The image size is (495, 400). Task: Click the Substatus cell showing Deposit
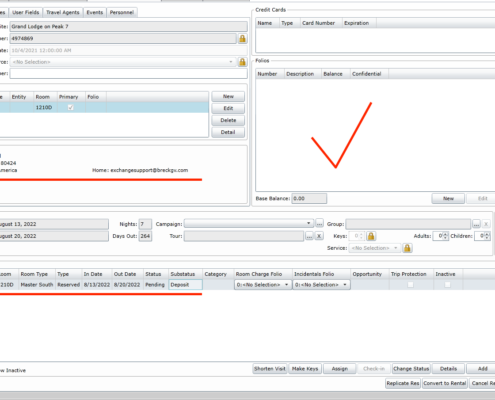(x=185, y=285)
